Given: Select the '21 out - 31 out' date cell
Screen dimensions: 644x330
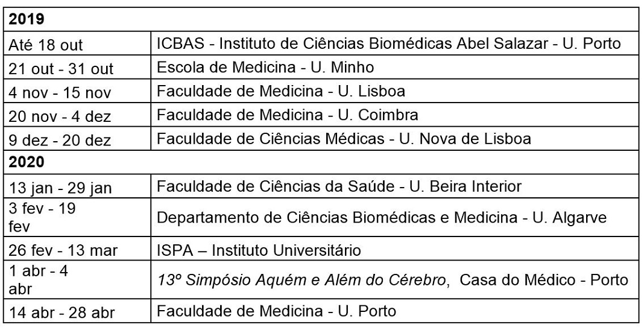Looking at the screenshot, I should [77, 67].
